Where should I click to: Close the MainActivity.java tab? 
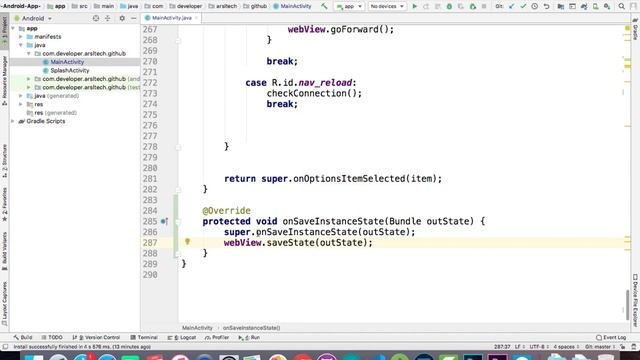click(196, 18)
